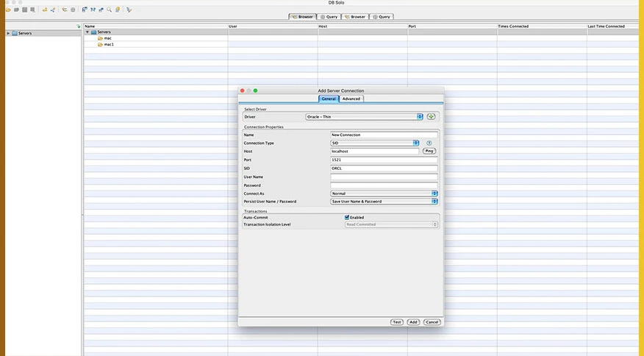Viewport: 644px width, 356px height.
Task: Sort by Last Time Connected column header
Action: [613, 26]
